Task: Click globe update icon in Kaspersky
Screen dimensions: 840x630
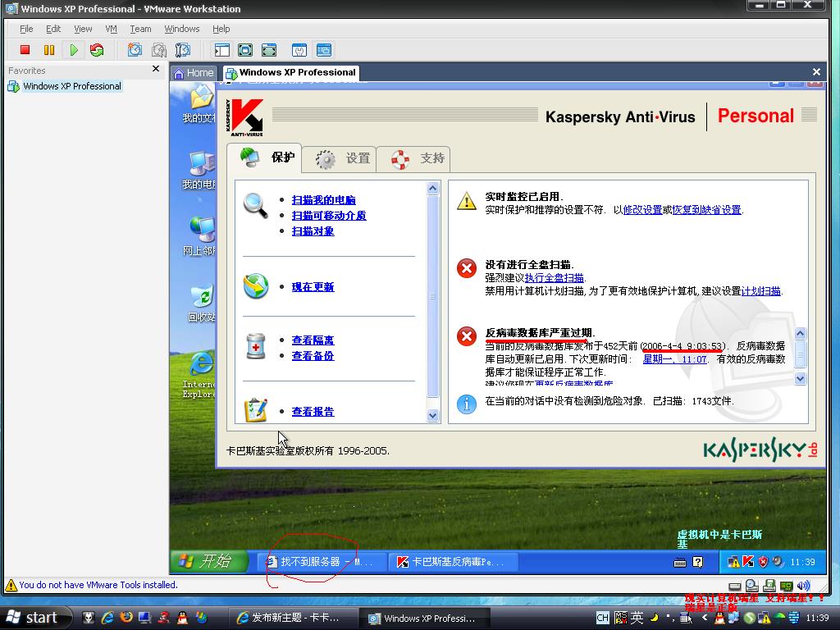Action: (x=256, y=285)
